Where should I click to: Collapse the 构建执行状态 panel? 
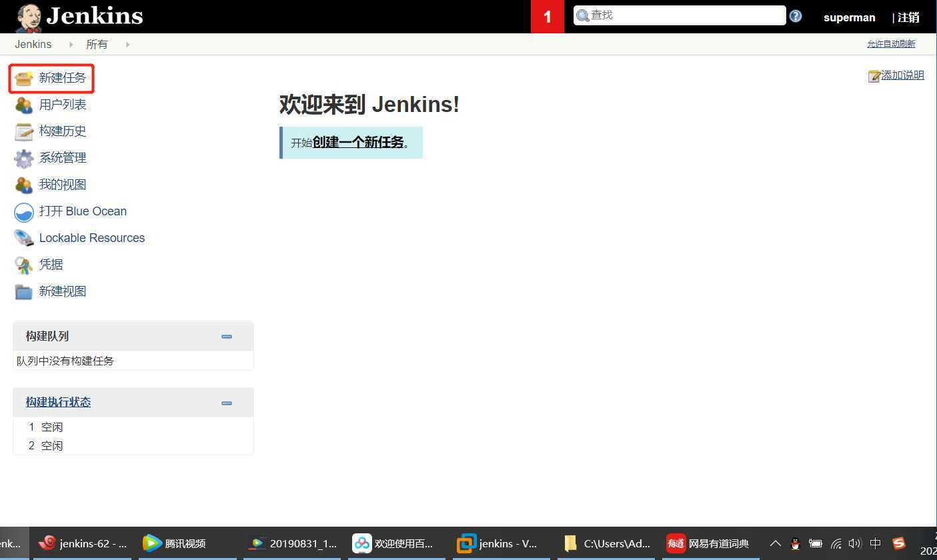227,403
